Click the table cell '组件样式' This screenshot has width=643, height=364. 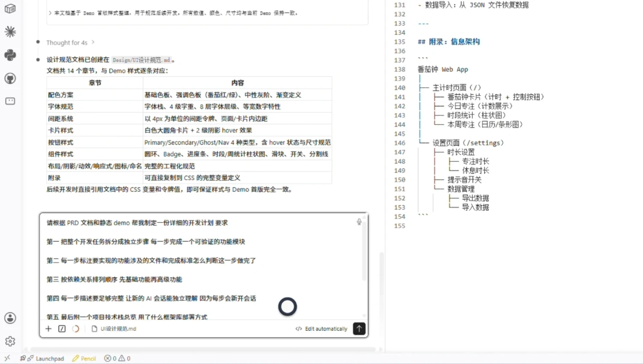(x=95, y=154)
